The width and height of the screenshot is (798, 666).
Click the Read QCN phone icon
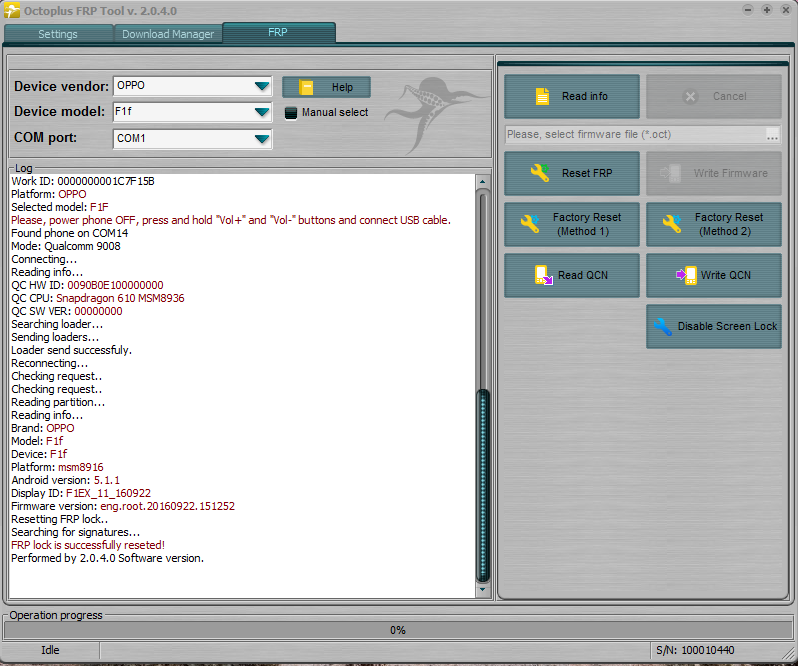[544, 275]
